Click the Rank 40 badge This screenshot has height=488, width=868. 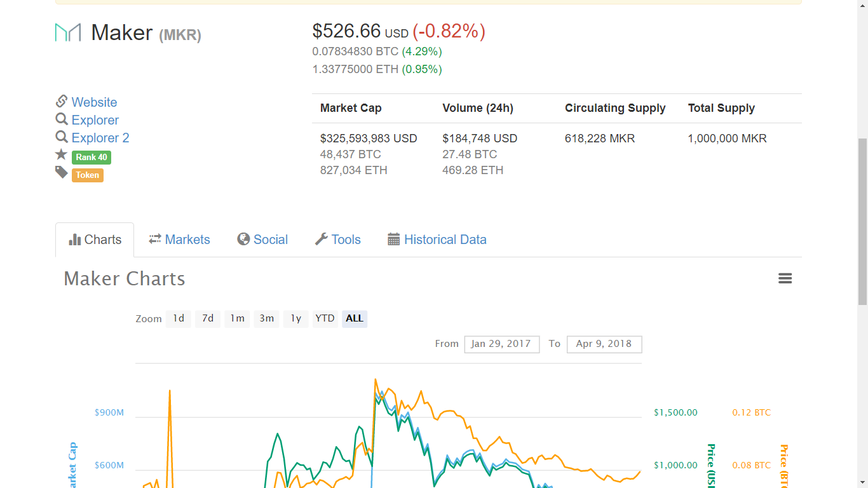pyautogui.click(x=92, y=157)
